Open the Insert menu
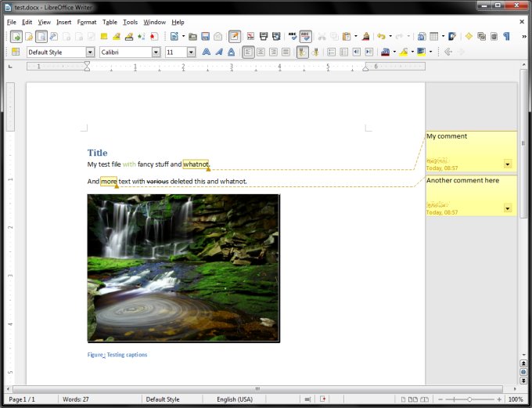This screenshot has width=532, height=408. pyautogui.click(x=63, y=22)
